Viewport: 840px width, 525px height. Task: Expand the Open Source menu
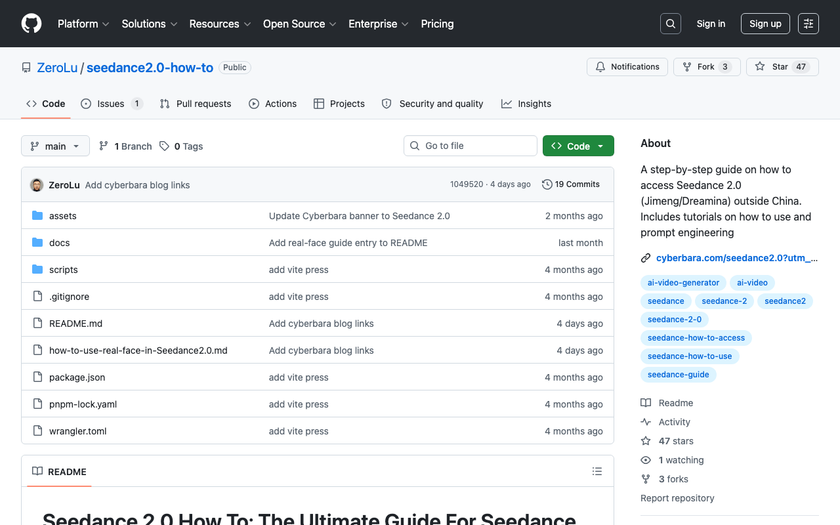click(299, 24)
